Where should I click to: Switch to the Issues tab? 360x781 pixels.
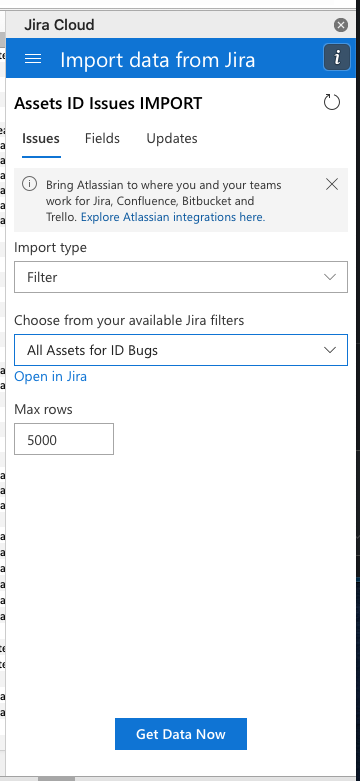coord(41,138)
